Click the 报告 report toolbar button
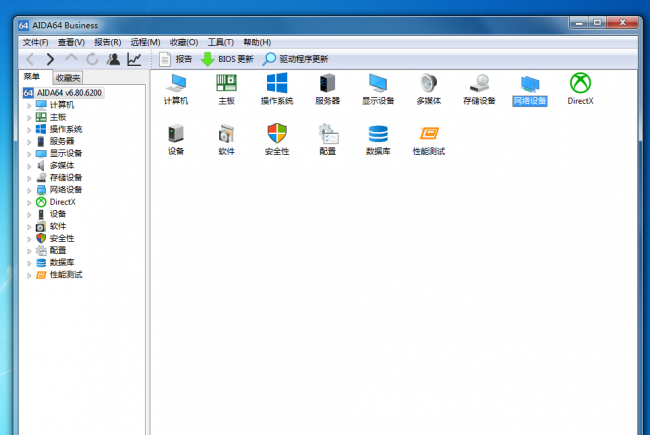The height and width of the screenshot is (435, 650). pyautogui.click(x=176, y=59)
